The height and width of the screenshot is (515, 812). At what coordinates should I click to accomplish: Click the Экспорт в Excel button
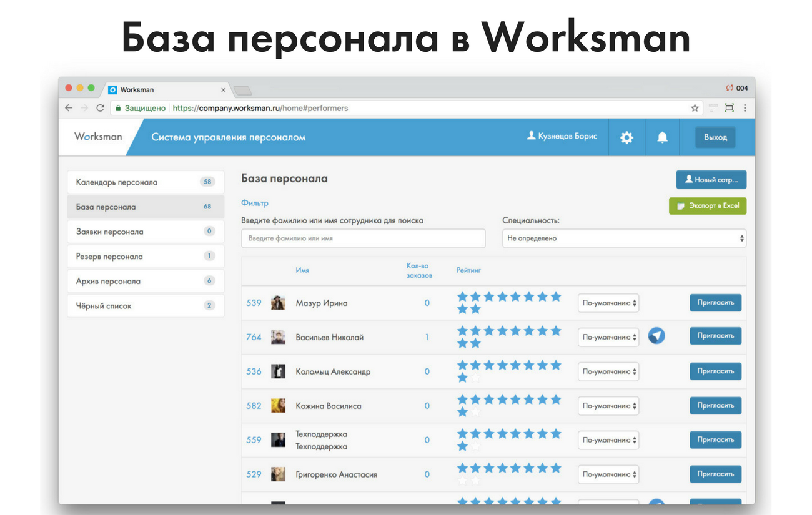(x=707, y=206)
